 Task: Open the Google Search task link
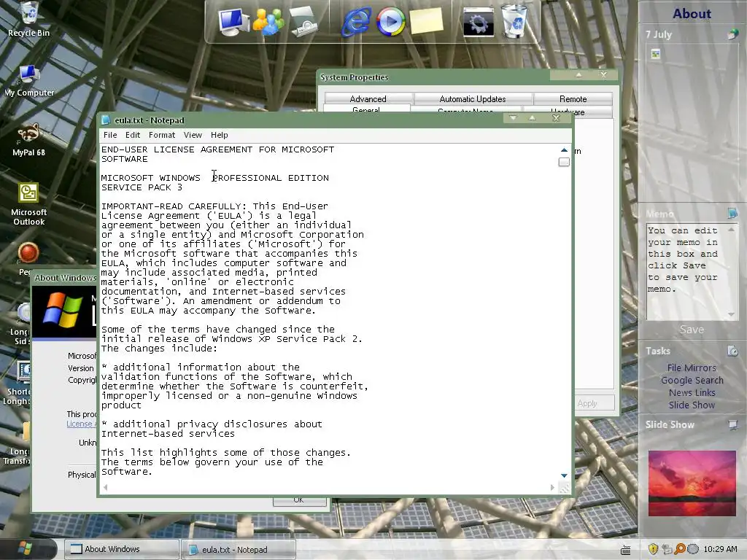click(x=692, y=380)
